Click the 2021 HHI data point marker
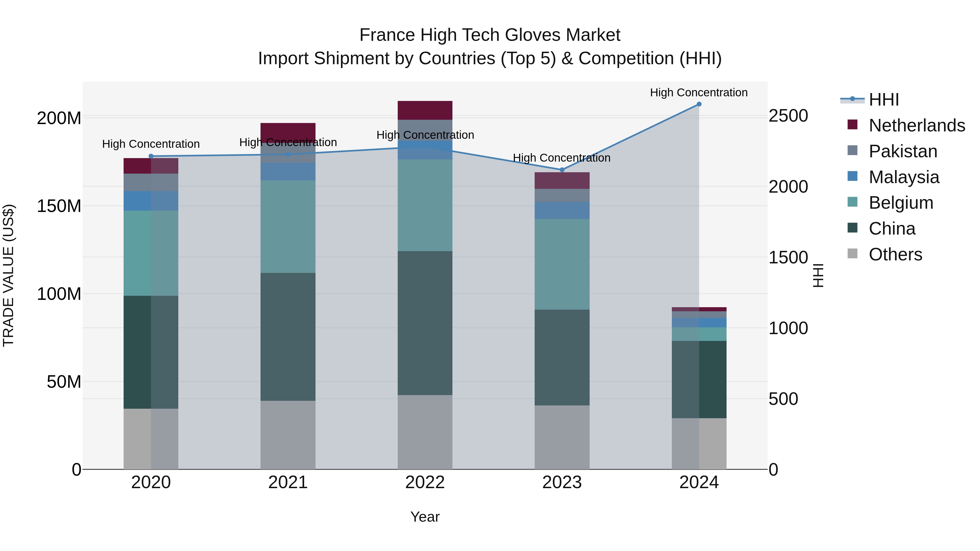Screen dimensions: 980x551 pyautogui.click(x=288, y=154)
